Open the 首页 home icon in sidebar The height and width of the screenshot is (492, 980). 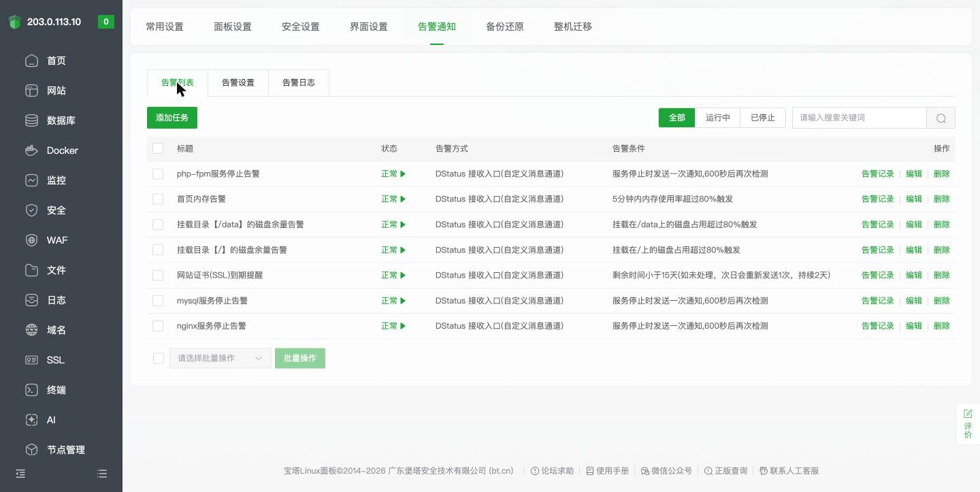tap(31, 61)
